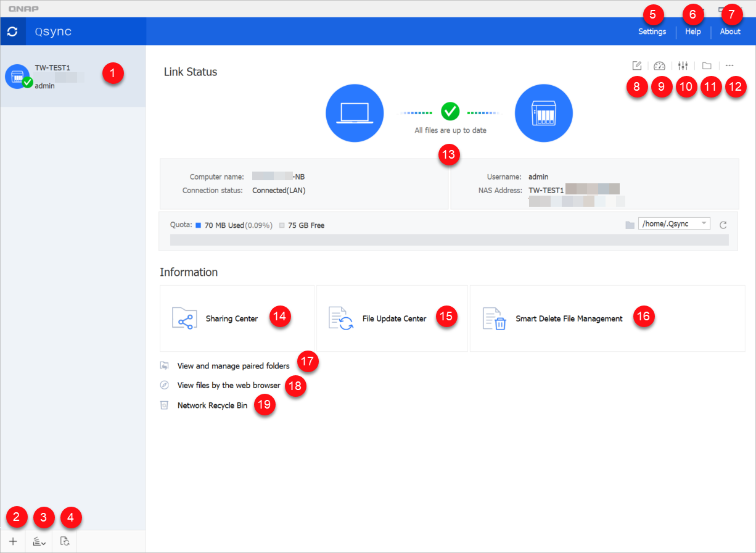Click the Qsync title text in header
The width and height of the screenshot is (756, 553).
(x=53, y=31)
